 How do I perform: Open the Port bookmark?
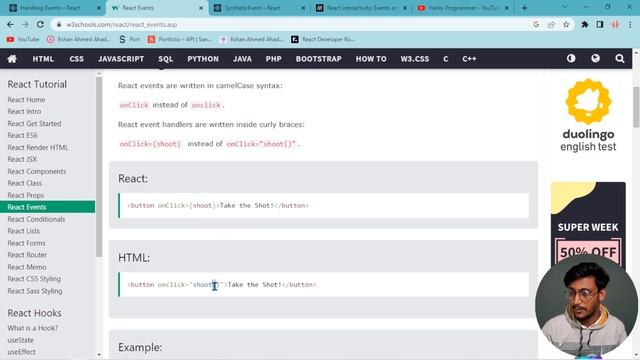click(129, 39)
